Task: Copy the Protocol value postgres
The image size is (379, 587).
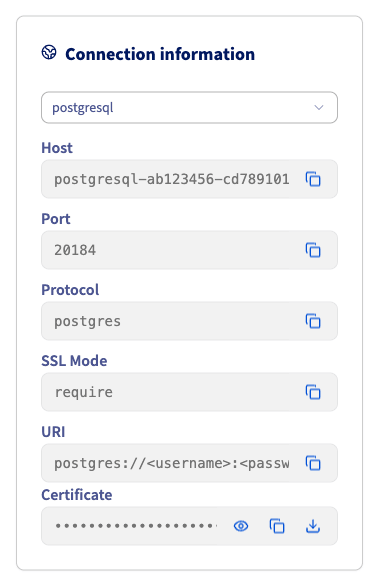Action: 313,321
